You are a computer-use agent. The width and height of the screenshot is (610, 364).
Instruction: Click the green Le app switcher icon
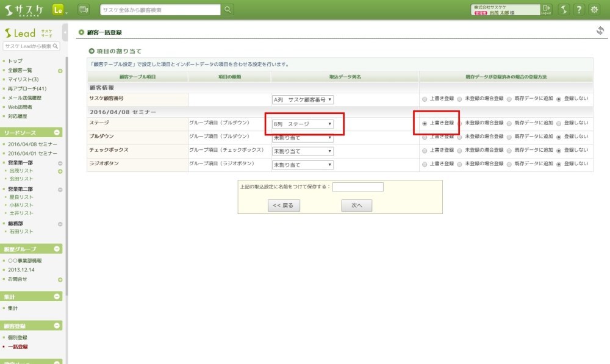point(59,9)
